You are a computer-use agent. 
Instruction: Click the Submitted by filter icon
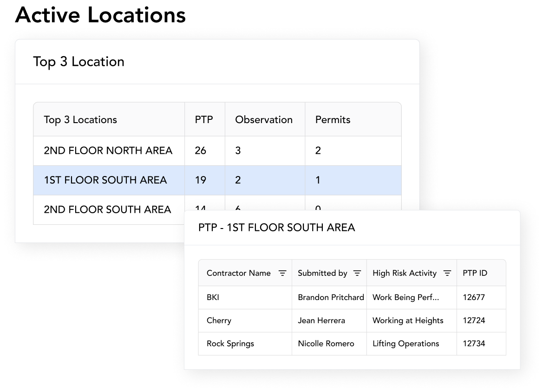(357, 273)
